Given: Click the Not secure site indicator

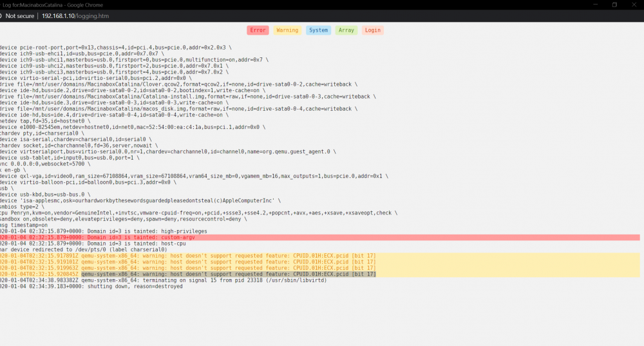Looking at the screenshot, I should tap(20, 16).
